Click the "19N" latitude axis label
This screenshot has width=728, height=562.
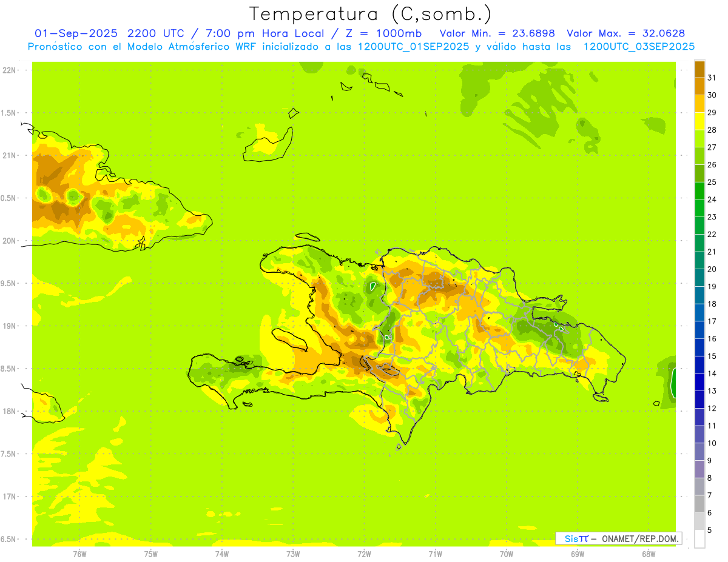[9, 326]
